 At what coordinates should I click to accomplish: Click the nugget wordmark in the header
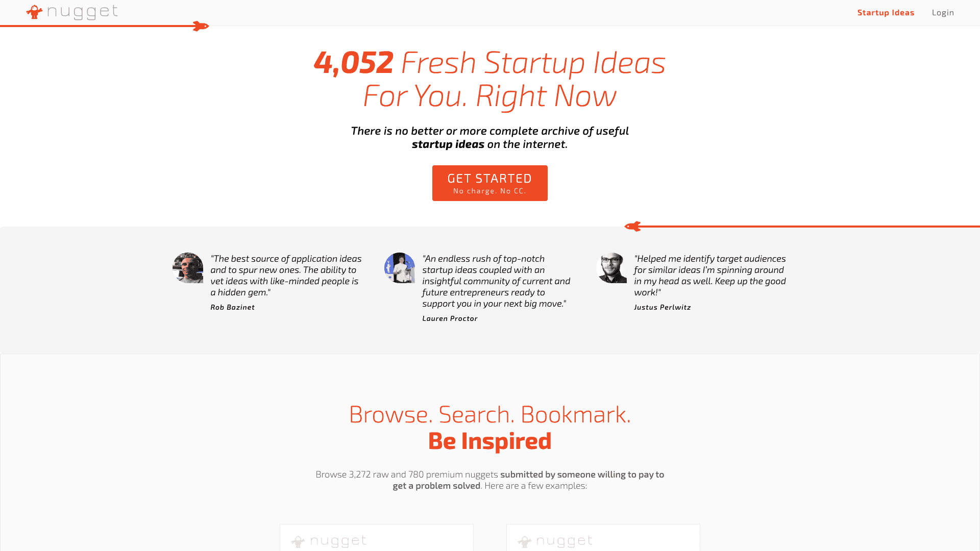pyautogui.click(x=82, y=12)
